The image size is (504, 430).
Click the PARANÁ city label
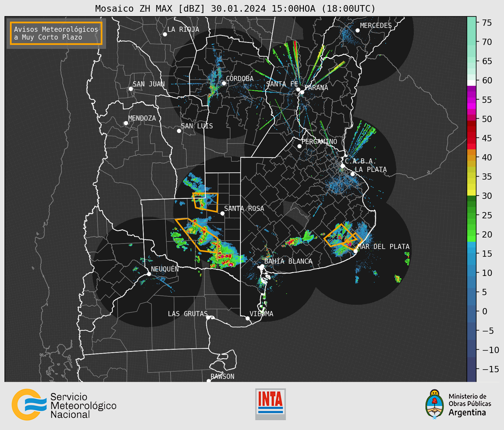316,88
